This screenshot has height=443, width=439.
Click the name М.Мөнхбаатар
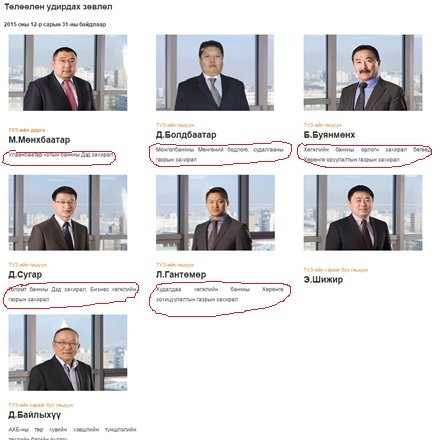point(39,140)
